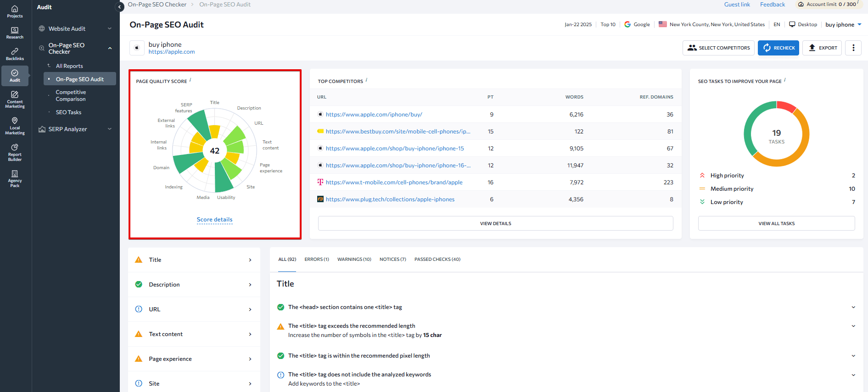Open the Page experience category row
The height and width of the screenshot is (392, 868).
tap(194, 359)
